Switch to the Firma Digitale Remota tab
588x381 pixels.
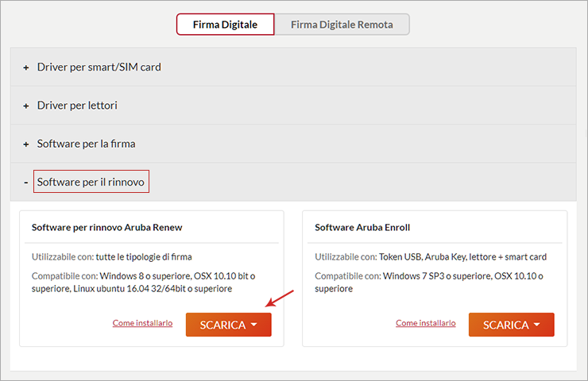(342, 25)
